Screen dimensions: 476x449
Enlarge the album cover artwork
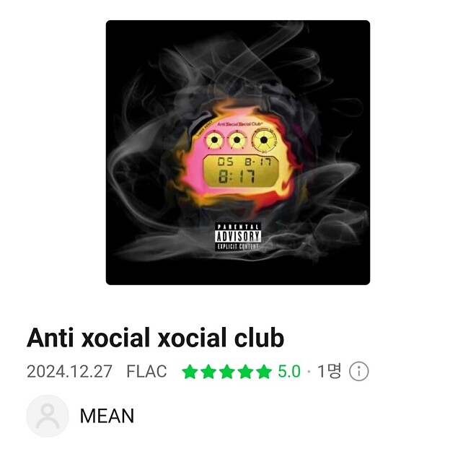238,152
